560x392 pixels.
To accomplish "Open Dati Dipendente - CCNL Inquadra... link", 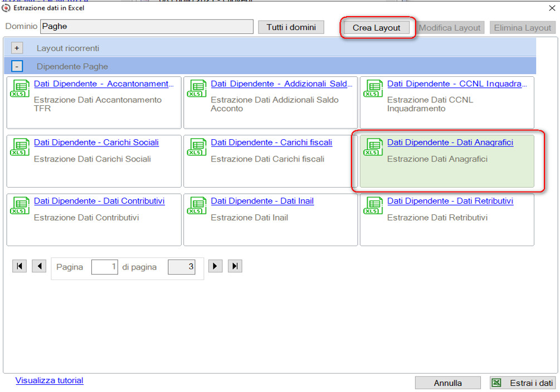I will click(x=457, y=84).
